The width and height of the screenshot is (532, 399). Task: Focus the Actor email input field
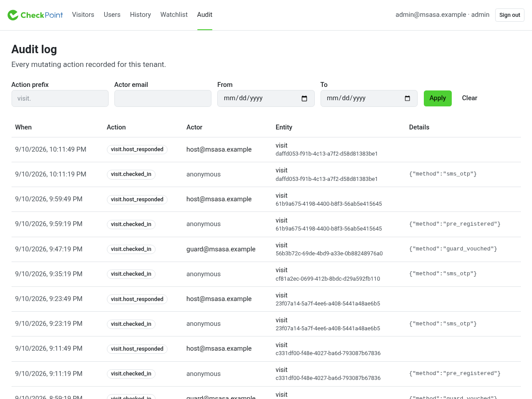click(163, 98)
